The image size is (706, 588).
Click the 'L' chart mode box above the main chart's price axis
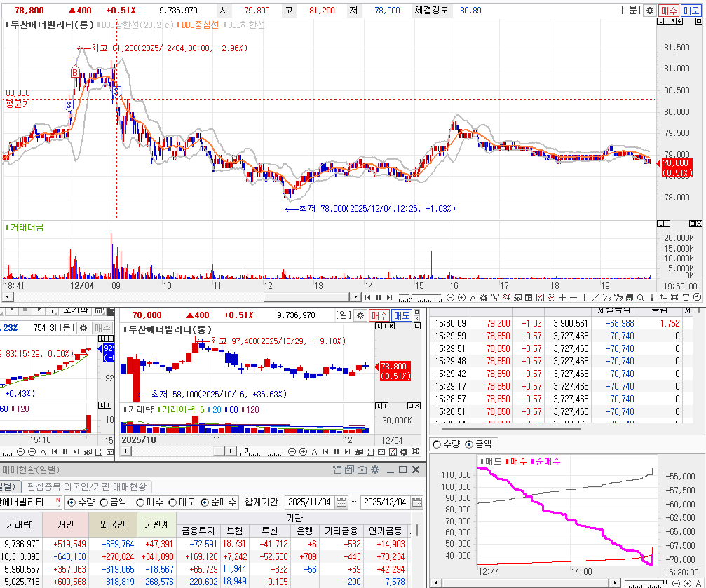click(x=660, y=21)
